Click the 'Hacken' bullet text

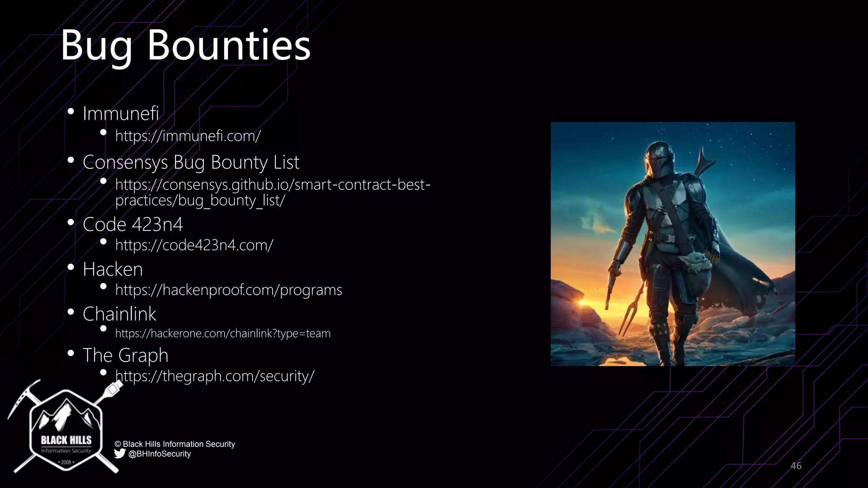[113, 269]
